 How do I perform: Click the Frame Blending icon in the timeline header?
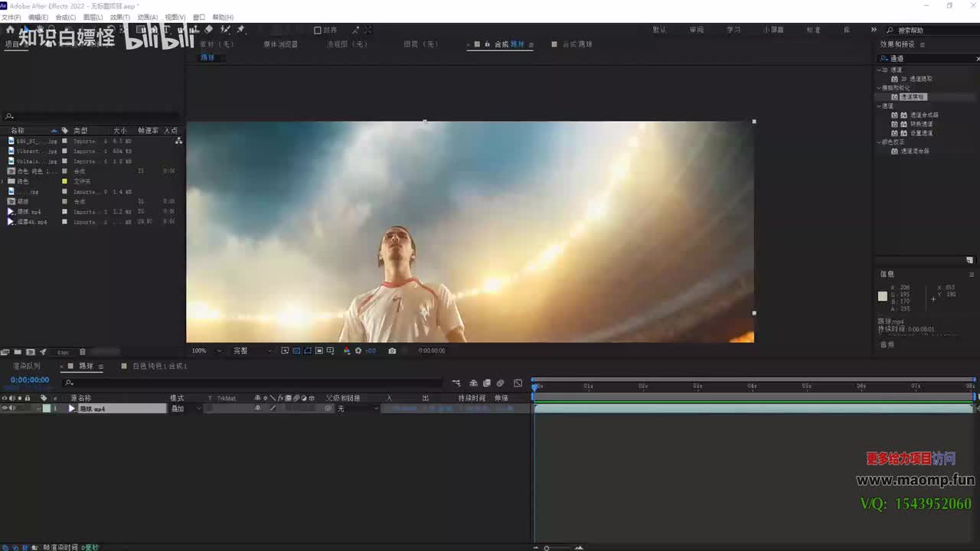487,383
